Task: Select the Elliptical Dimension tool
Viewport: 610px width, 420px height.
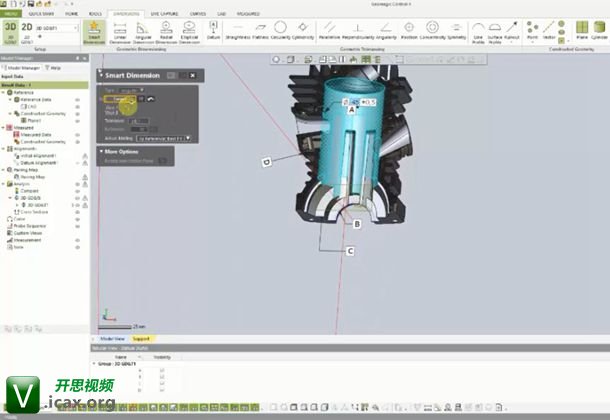Action: (x=189, y=32)
